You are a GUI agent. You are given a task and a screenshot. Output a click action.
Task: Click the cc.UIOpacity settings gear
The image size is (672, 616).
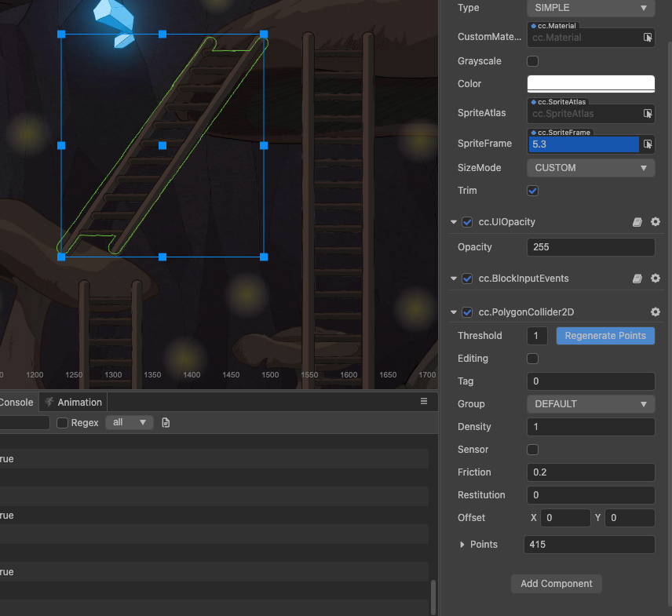pyautogui.click(x=656, y=222)
